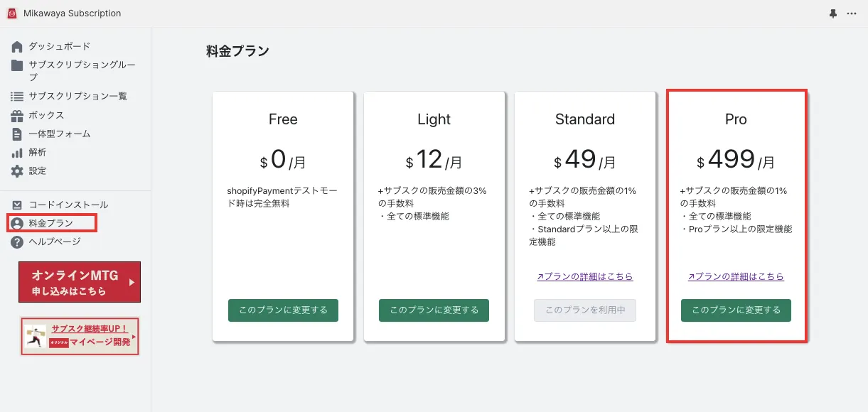The height and width of the screenshot is (412, 868).
Task: Change to the Light plan
Action: [x=434, y=310]
